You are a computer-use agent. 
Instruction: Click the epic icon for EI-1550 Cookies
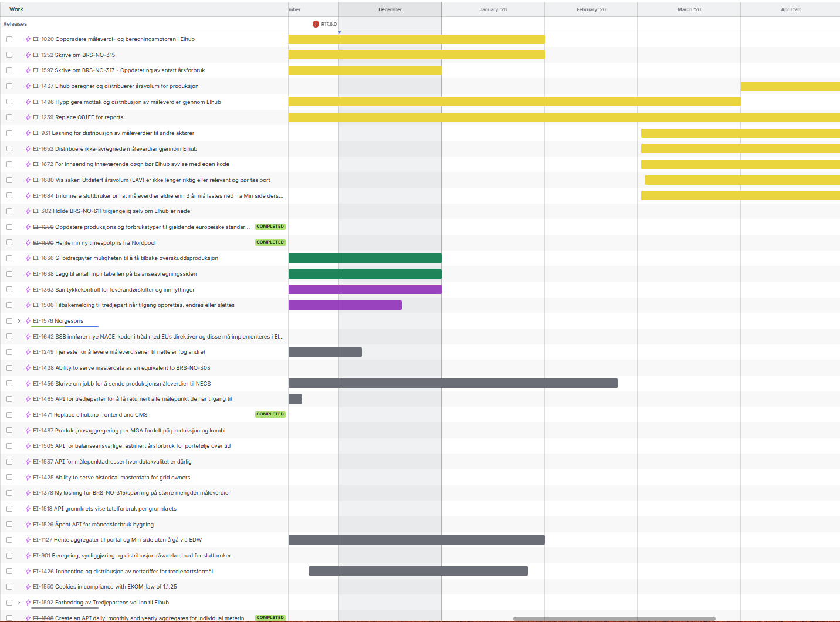(28, 587)
